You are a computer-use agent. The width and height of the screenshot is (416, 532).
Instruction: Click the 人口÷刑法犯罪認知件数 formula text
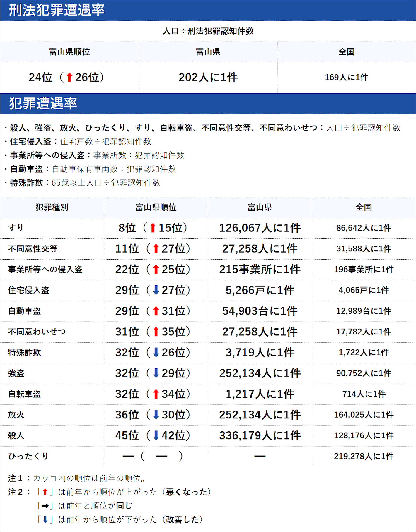(208, 31)
